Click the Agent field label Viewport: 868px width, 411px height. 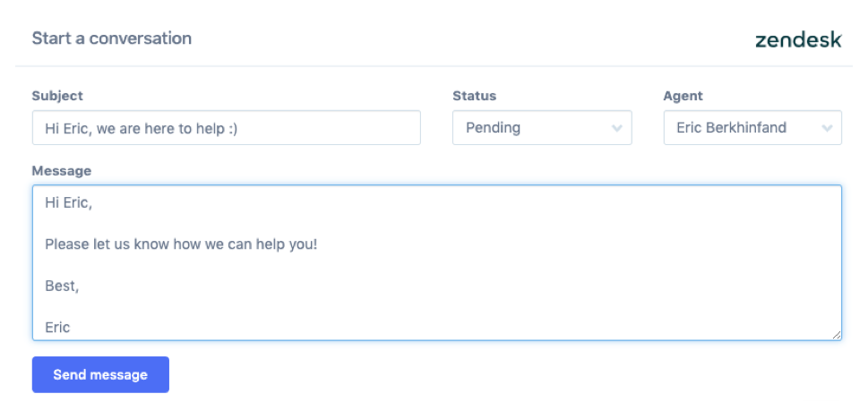pos(683,96)
